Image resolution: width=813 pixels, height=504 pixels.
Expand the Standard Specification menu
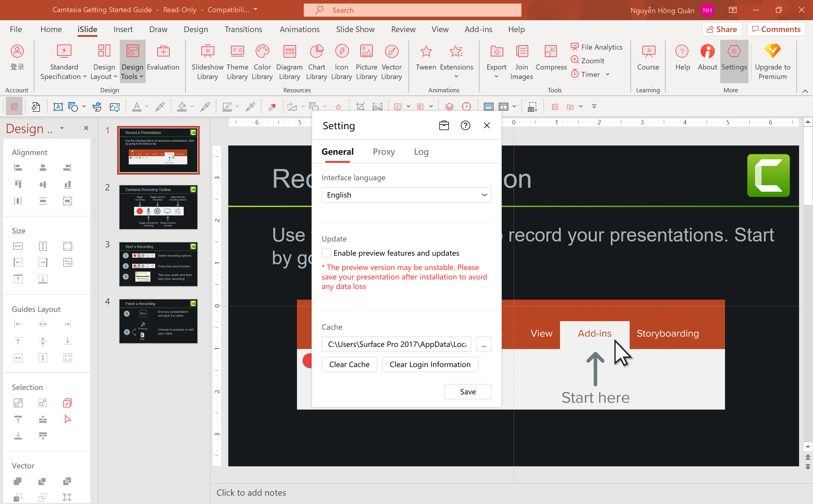coord(63,62)
